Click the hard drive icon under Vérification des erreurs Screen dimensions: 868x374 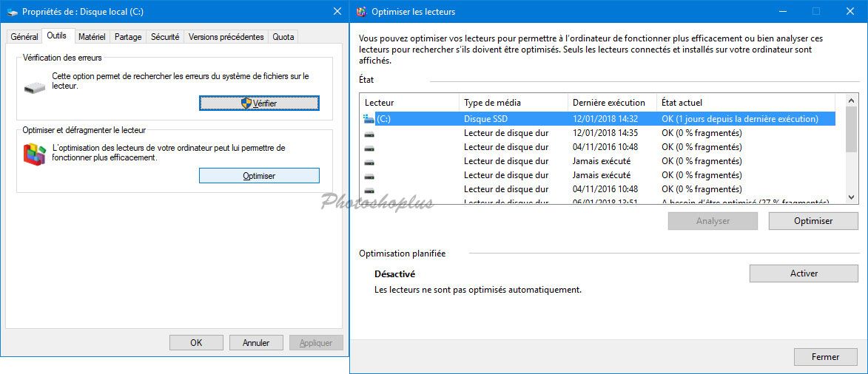pyautogui.click(x=34, y=87)
